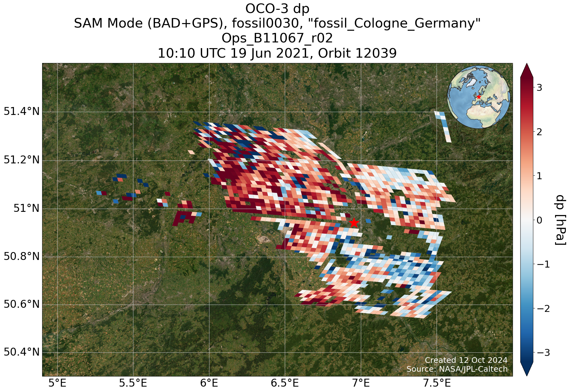
Task: Click the '50.4°N' latitude label
Action: tap(22, 352)
